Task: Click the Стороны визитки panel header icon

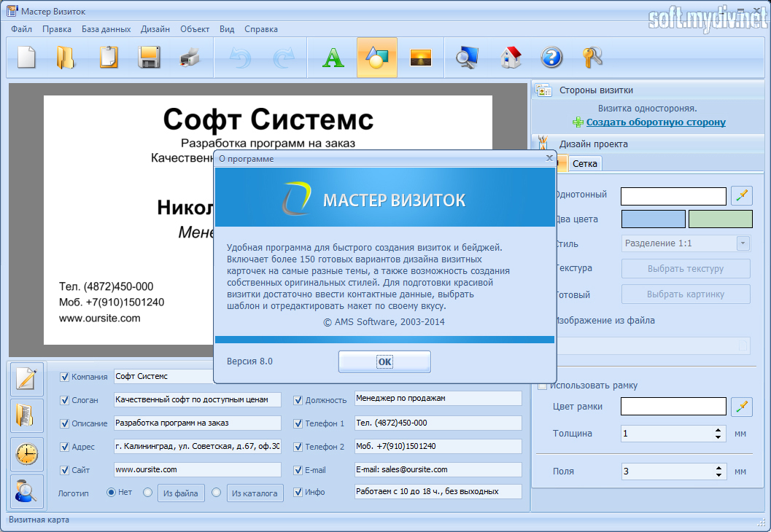Action: click(543, 90)
